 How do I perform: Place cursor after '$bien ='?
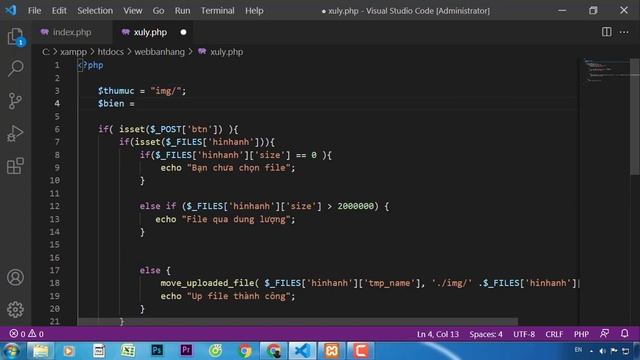[135, 104]
